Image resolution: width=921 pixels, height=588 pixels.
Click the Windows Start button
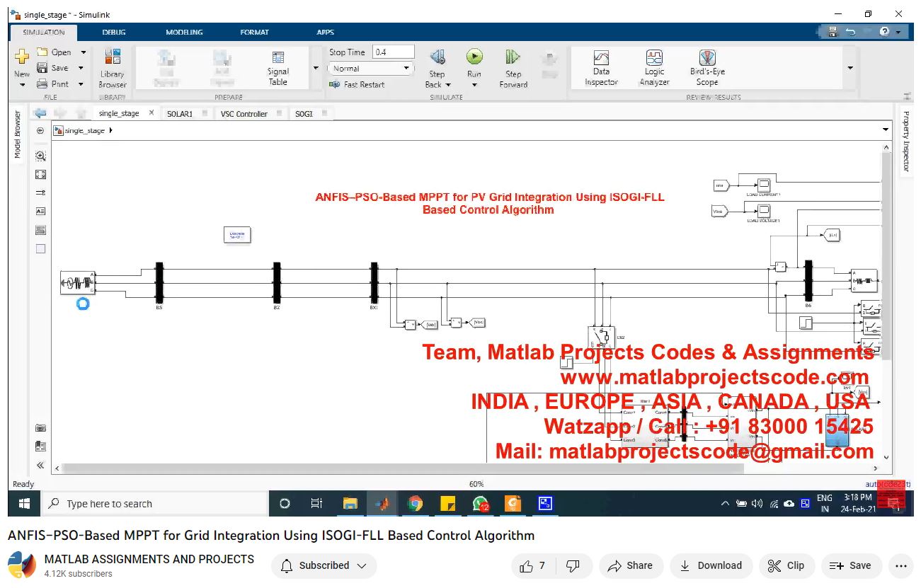24,504
